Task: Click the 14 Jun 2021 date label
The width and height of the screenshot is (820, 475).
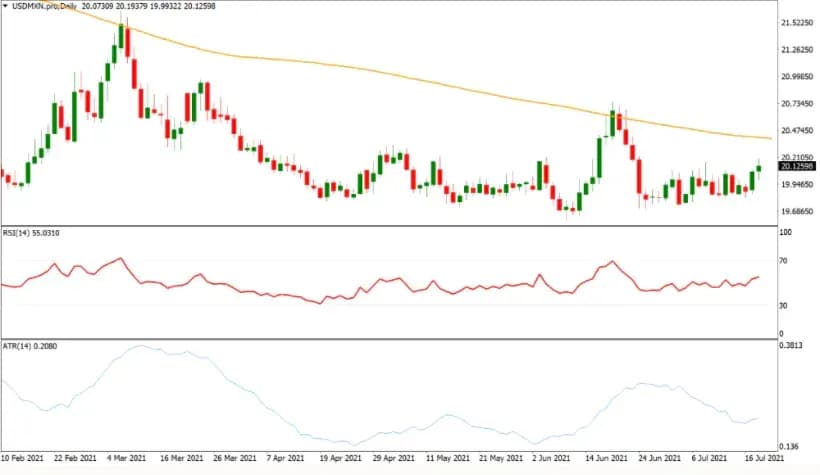Action: pyautogui.click(x=606, y=458)
